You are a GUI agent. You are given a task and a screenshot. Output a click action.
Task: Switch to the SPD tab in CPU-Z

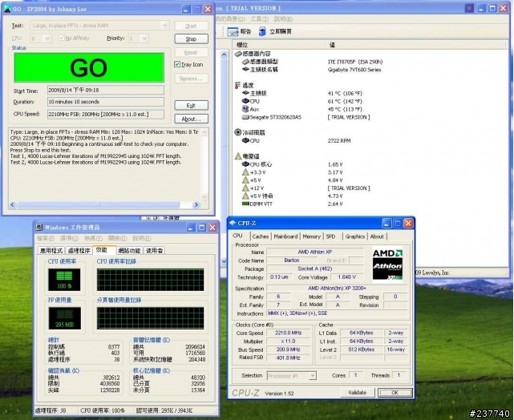(331, 236)
